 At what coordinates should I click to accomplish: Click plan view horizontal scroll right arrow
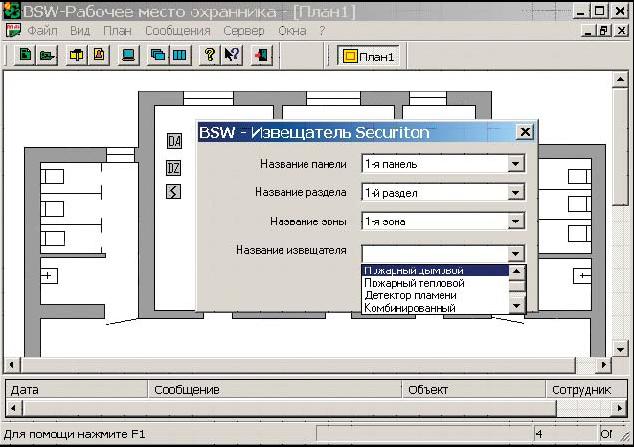click(x=604, y=365)
